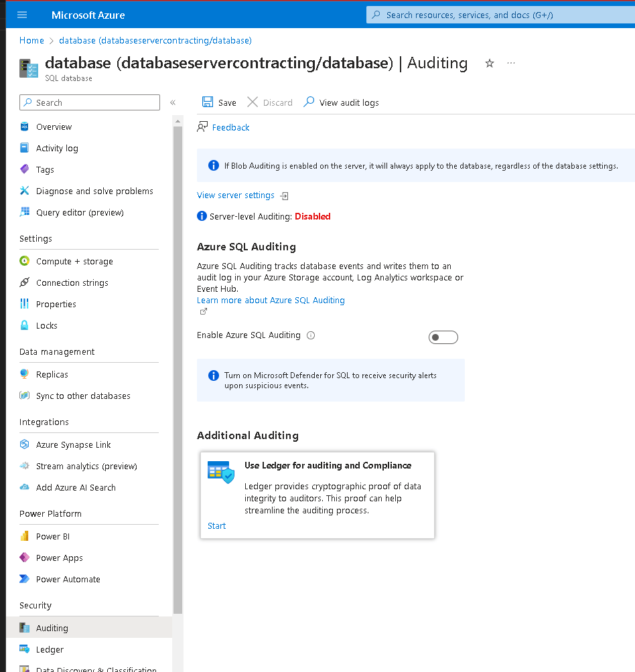635x672 pixels.
Task: Click the Add Azure AI Search cloud icon
Action: 24,487
